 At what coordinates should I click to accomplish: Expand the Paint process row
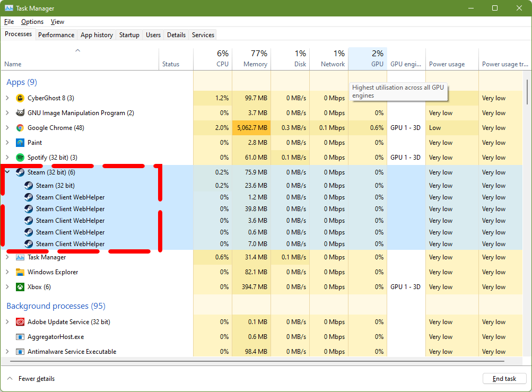7,143
